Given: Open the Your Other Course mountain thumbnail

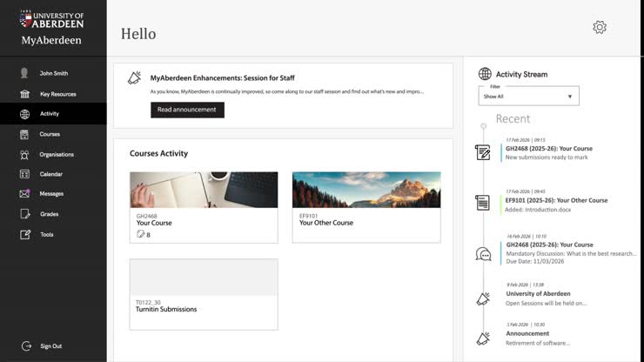Looking at the screenshot, I should pyautogui.click(x=366, y=190).
